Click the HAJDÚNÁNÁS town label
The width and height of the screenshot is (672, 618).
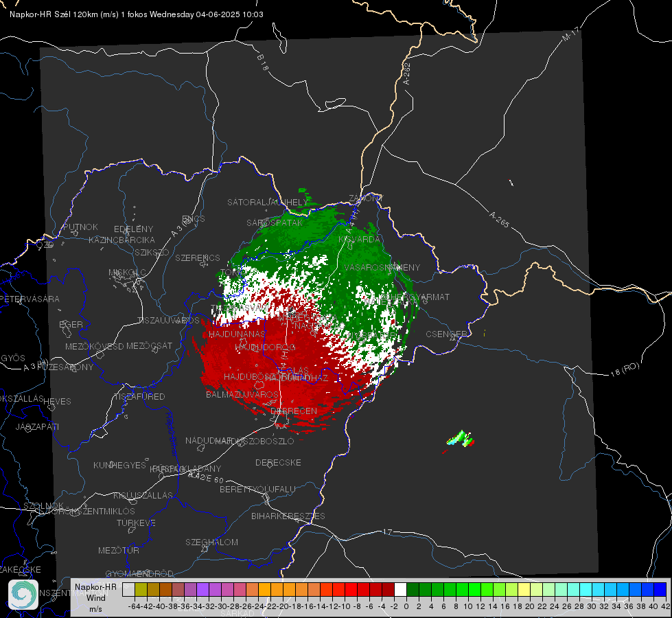pyautogui.click(x=237, y=334)
